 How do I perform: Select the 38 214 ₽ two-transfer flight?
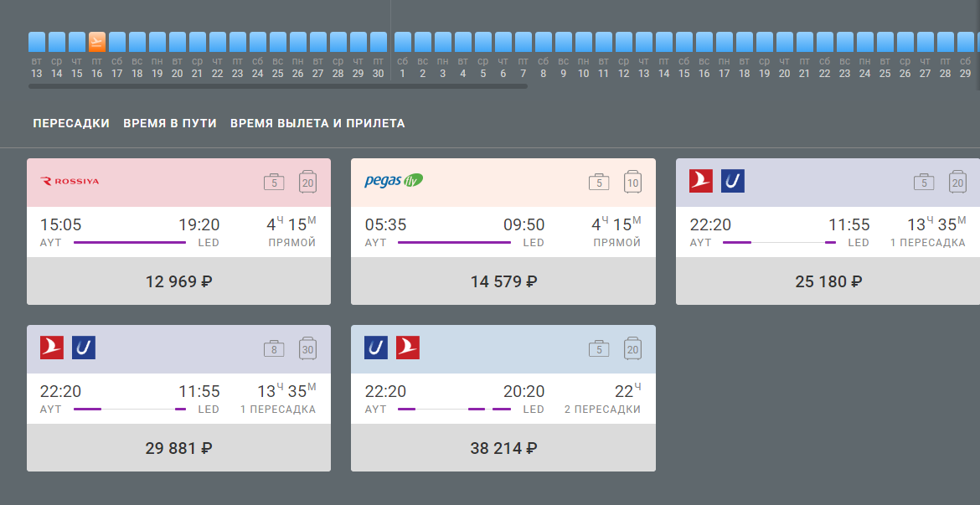503,448
